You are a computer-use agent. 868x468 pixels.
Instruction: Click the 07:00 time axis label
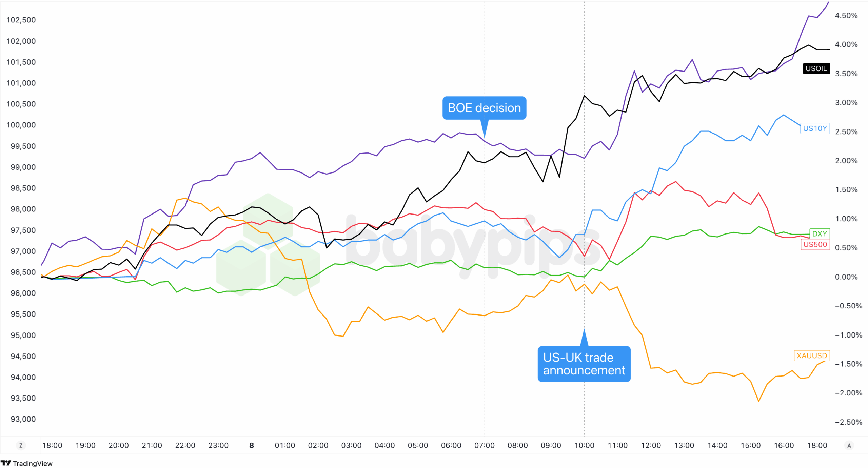pyautogui.click(x=484, y=445)
